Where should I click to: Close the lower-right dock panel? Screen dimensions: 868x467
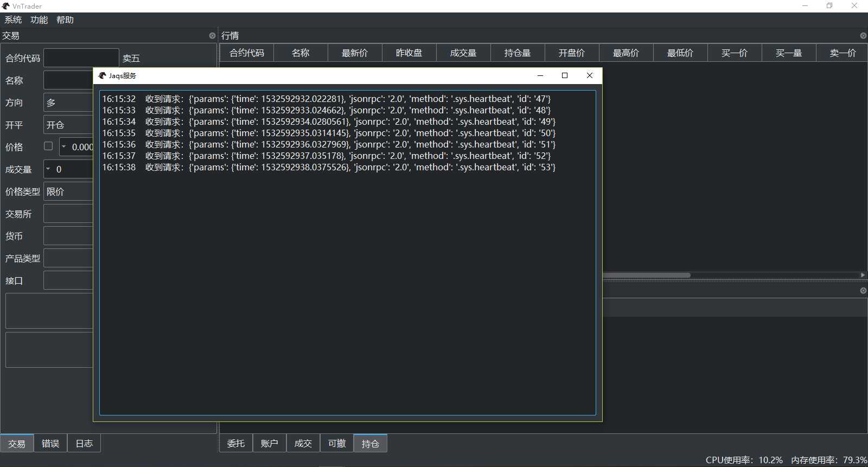pos(863,291)
